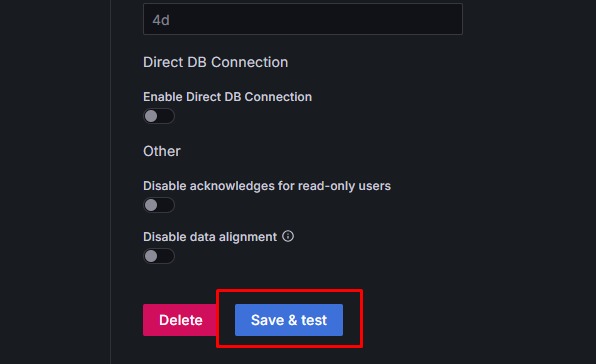
Task: Click the word Delete on the pink button
Action: pyautogui.click(x=181, y=320)
